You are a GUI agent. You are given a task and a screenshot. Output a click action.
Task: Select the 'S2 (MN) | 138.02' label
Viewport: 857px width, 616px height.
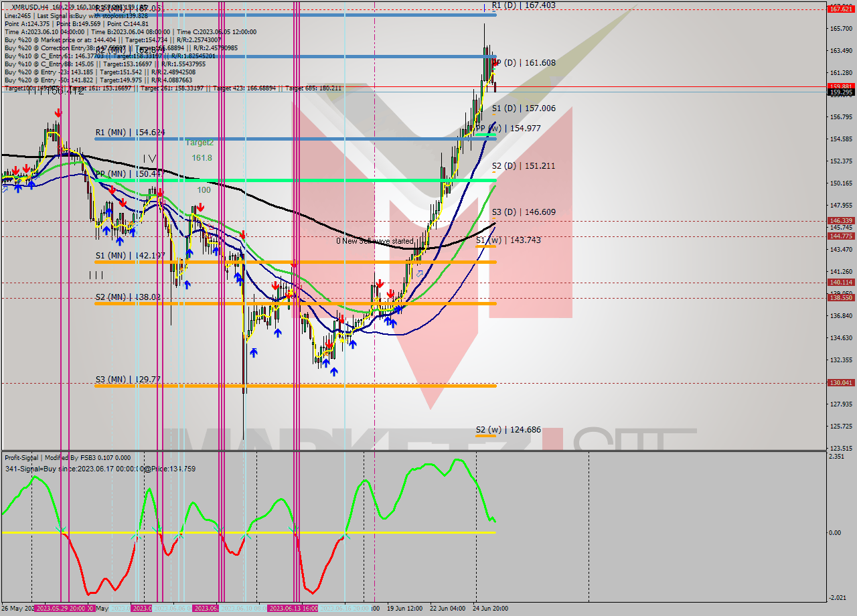click(x=128, y=297)
